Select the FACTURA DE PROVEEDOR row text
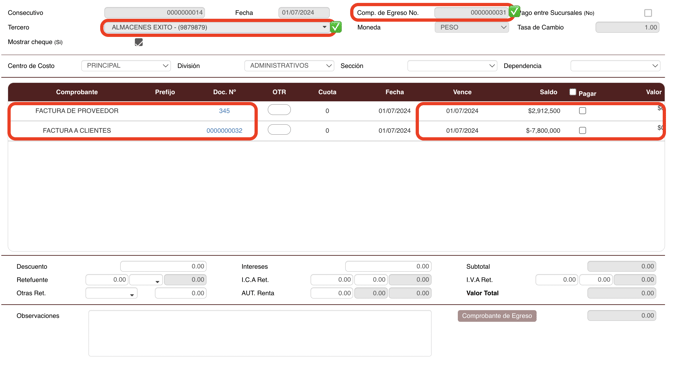This screenshot has width=688, height=382. [x=77, y=111]
